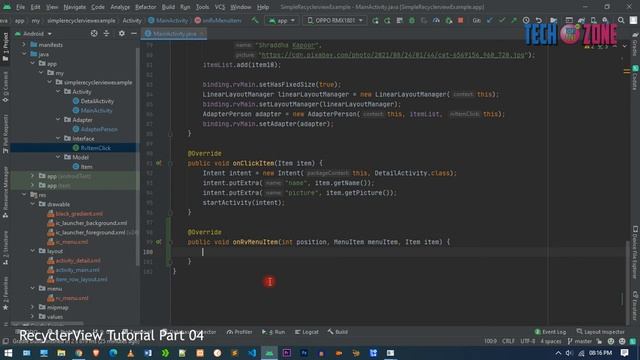Open the Navigate menu
The image size is (640, 360).
tap(75, 7)
